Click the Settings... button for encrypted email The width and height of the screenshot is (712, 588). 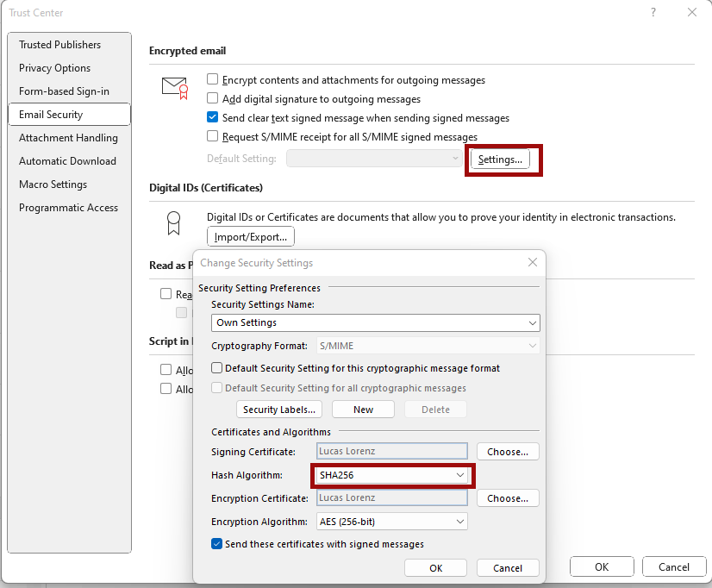[x=500, y=160]
